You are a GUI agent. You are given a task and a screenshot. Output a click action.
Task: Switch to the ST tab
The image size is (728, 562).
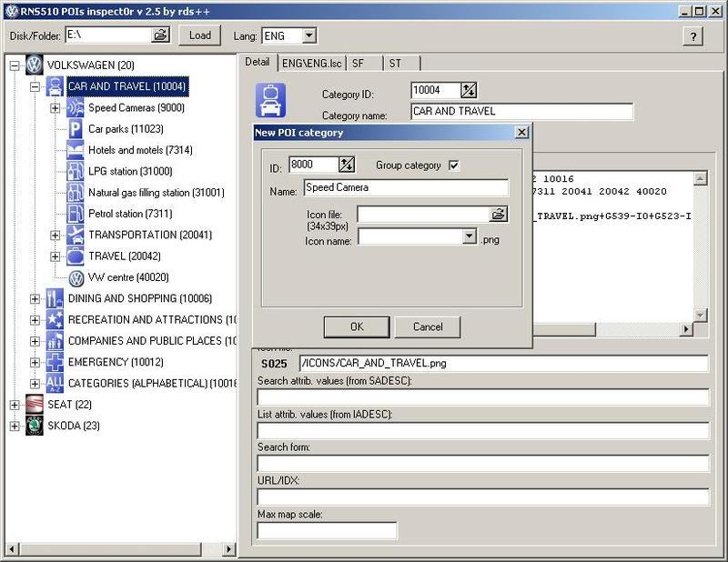point(402,64)
